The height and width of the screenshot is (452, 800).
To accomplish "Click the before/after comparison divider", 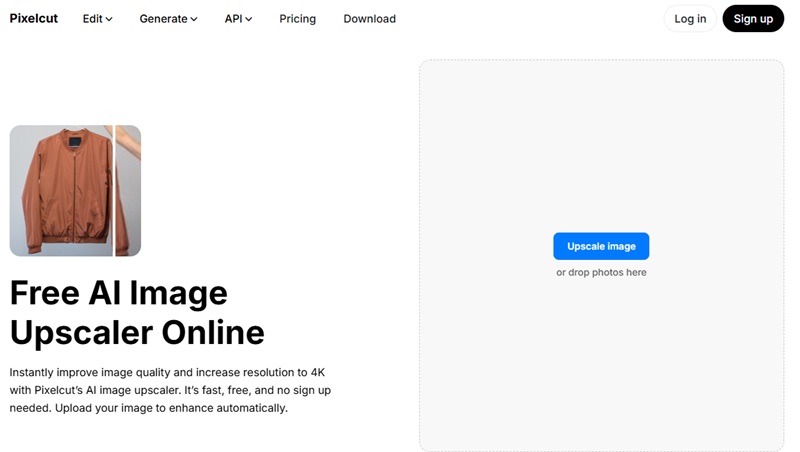I will 113,190.
